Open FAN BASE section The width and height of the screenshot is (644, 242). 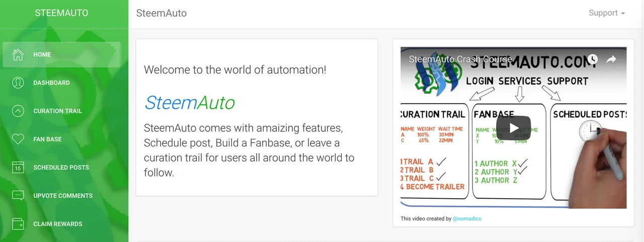point(61,139)
